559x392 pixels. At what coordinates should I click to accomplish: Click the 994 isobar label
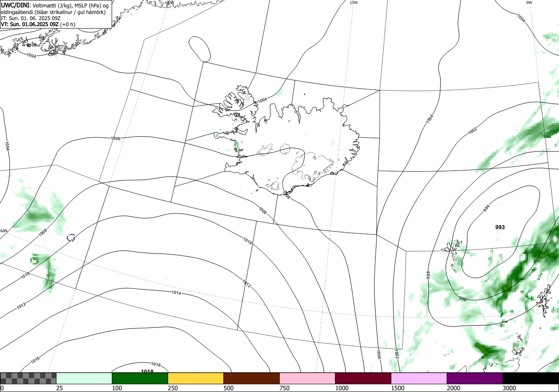click(487, 208)
